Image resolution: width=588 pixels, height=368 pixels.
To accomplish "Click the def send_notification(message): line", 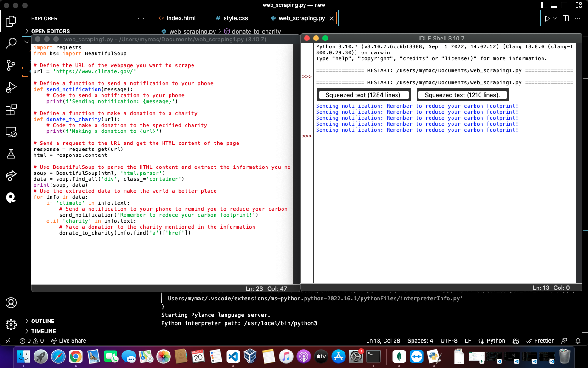I will coord(83,89).
